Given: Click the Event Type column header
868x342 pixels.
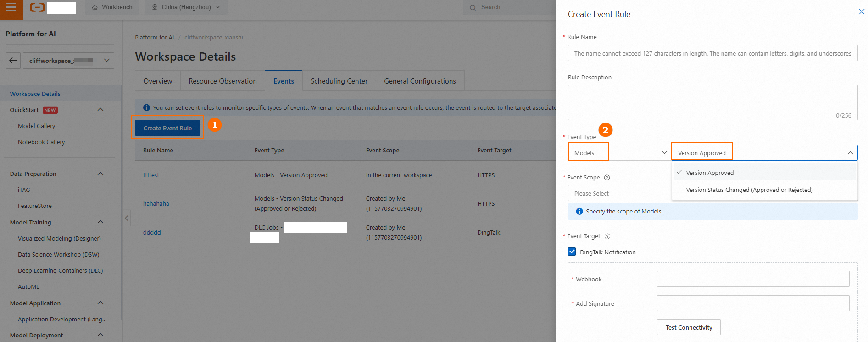Looking at the screenshot, I should [269, 150].
